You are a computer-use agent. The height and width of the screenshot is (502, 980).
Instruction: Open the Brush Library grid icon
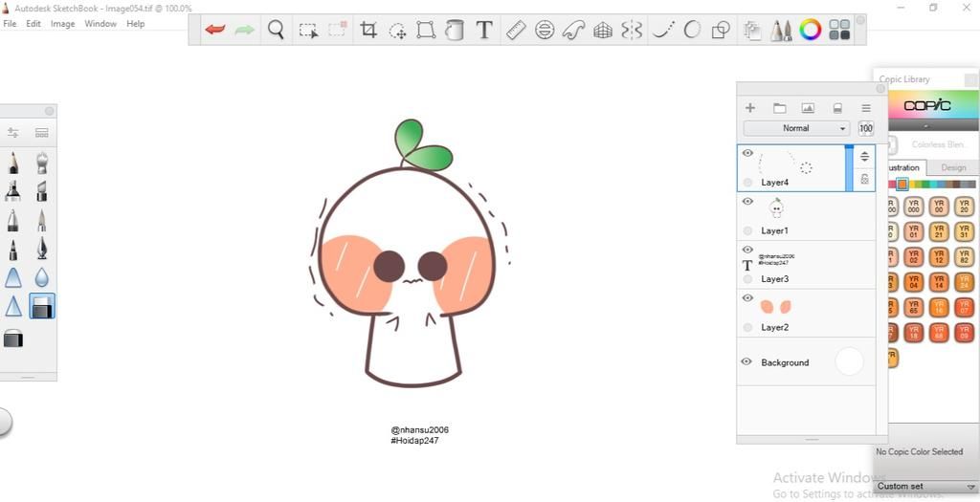[x=839, y=30]
